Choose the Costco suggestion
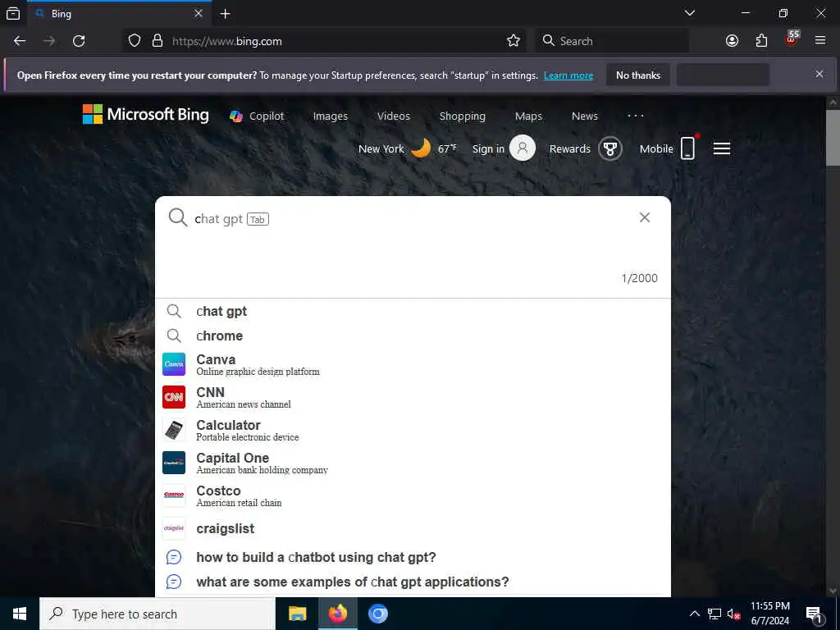840x630 pixels. pos(413,495)
